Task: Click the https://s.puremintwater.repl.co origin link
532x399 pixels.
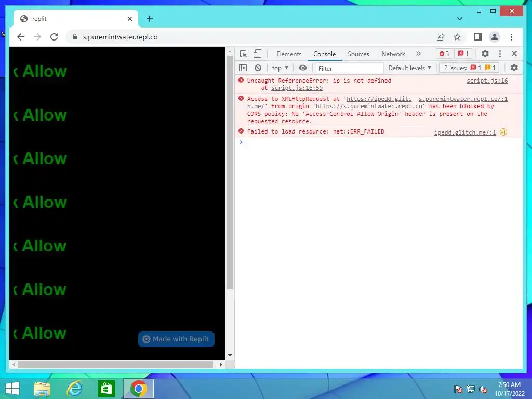Action: [x=369, y=106]
